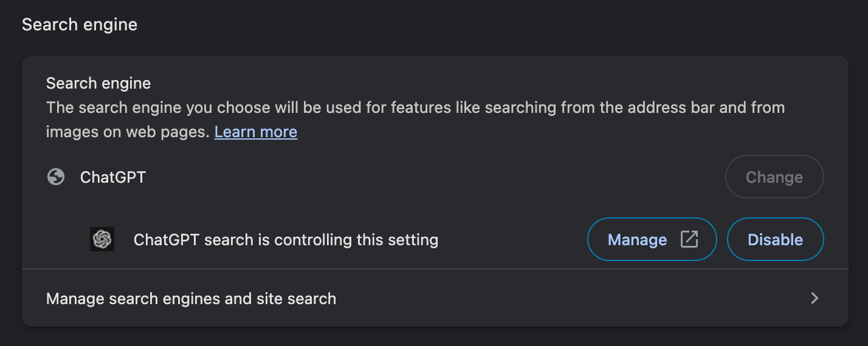Click the Disable label text

click(776, 240)
